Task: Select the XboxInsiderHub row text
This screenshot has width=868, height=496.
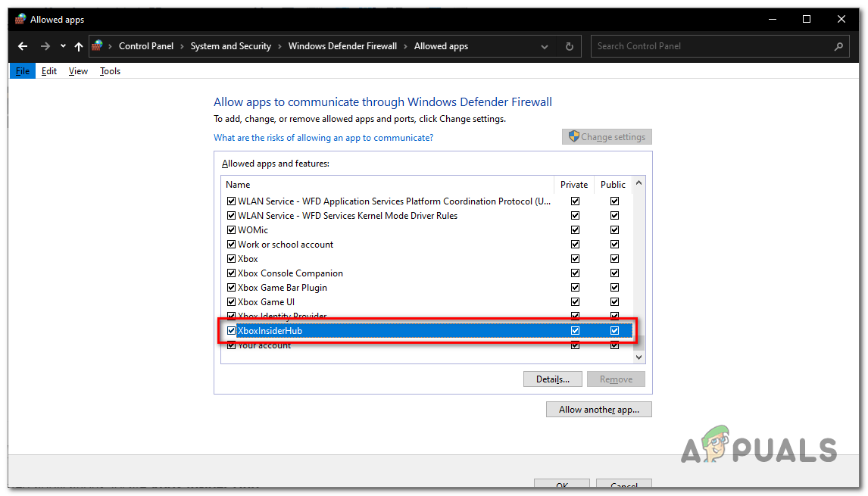Action: 270,330
